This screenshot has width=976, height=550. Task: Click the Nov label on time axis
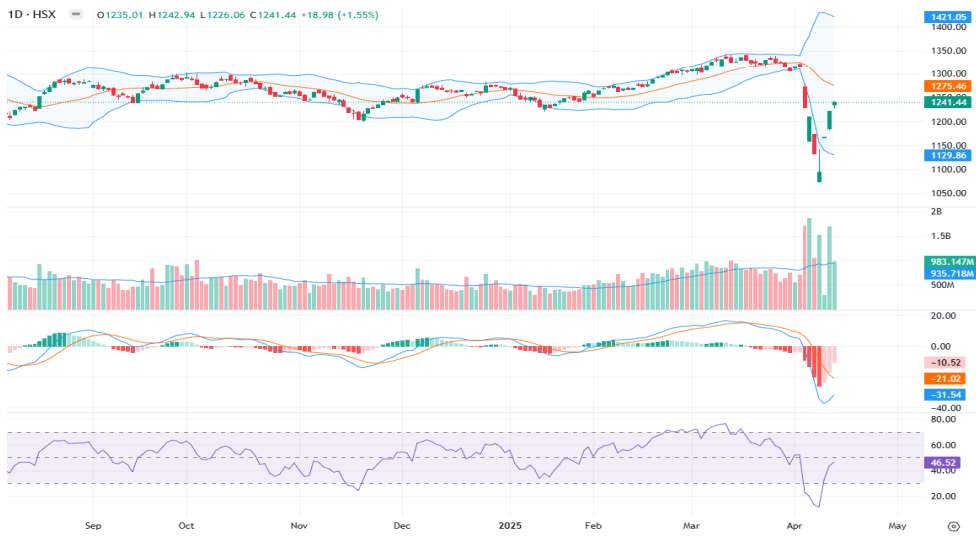(x=298, y=525)
